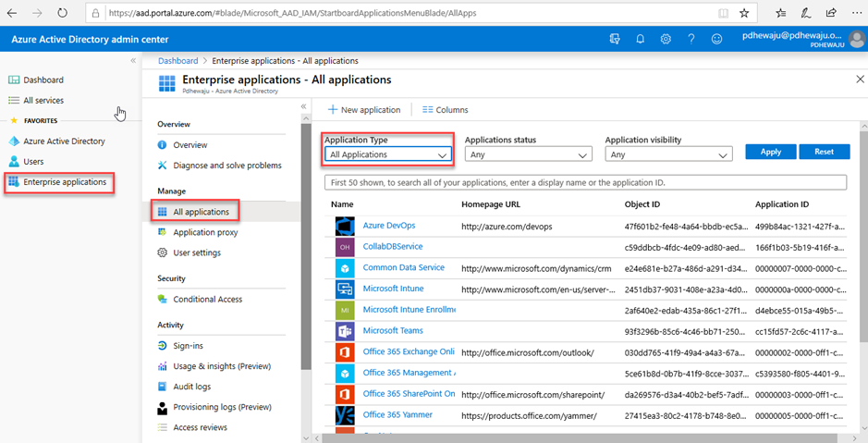Add page to favorites star icon
This screenshot has height=443, width=868.
[x=744, y=13]
